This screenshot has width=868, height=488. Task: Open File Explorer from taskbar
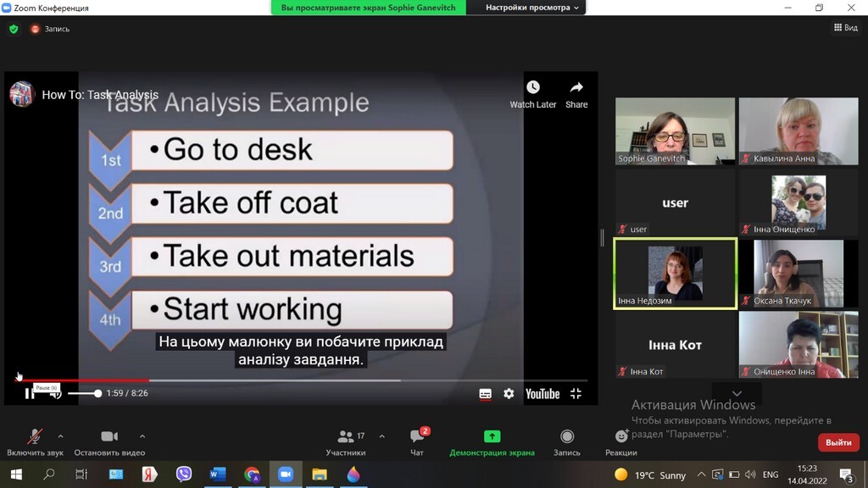coord(320,474)
